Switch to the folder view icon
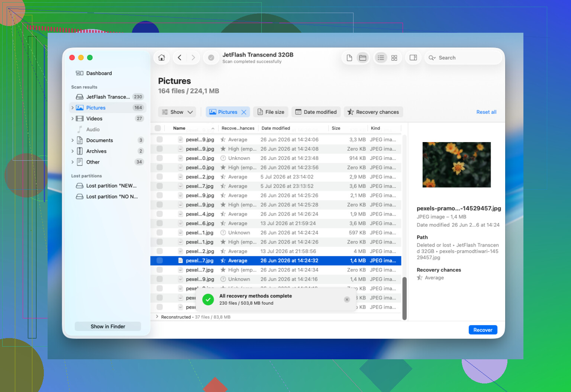This screenshot has width=571, height=392. (362, 58)
